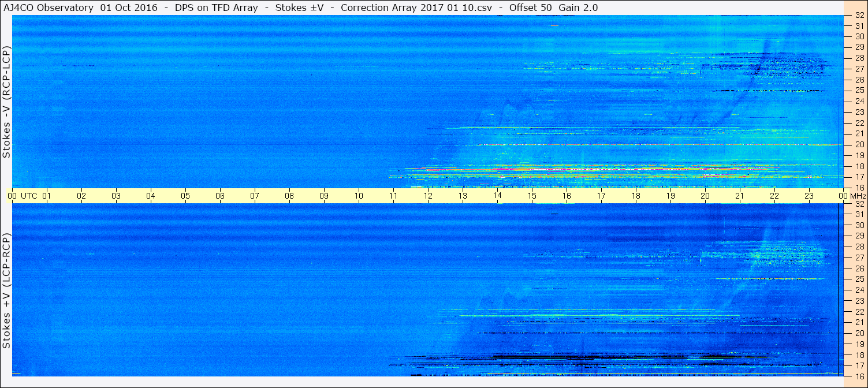
Task: Select the 12 hour tick on time axis
Action: (428, 196)
